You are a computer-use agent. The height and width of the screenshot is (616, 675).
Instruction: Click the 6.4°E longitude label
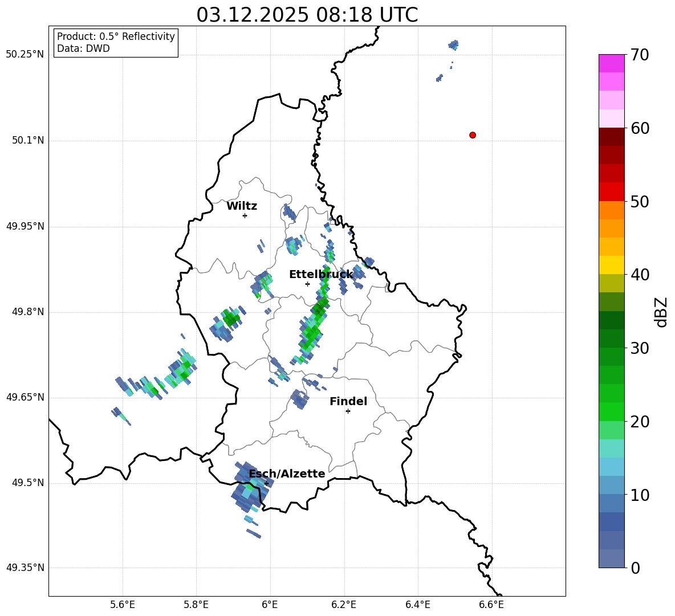(417, 605)
